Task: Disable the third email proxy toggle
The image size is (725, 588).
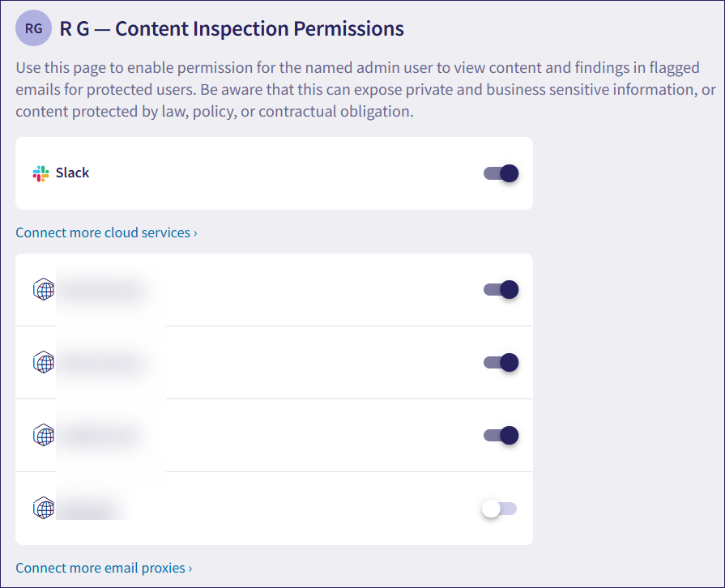Action: tap(501, 436)
